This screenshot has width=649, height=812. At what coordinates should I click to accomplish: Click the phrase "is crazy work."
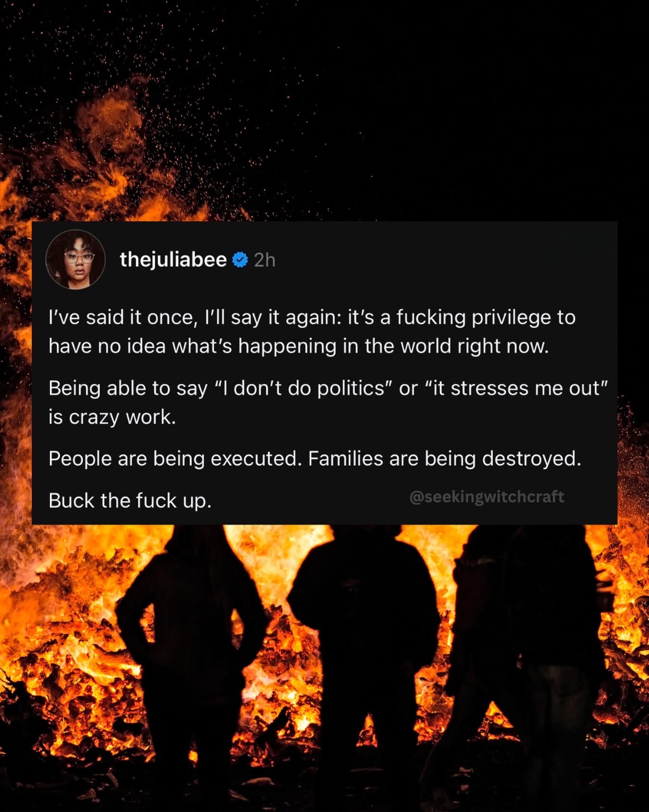112,417
